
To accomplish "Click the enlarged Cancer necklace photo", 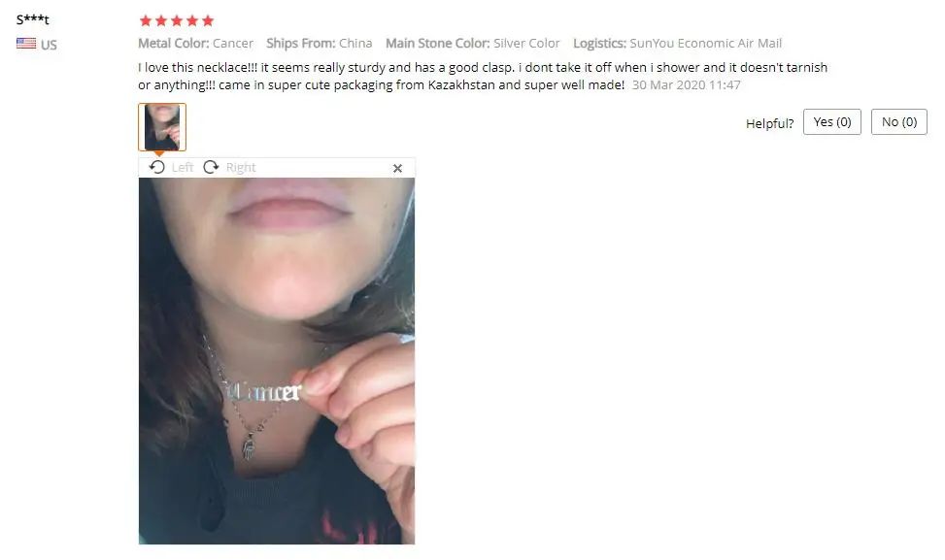I will tap(277, 361).
